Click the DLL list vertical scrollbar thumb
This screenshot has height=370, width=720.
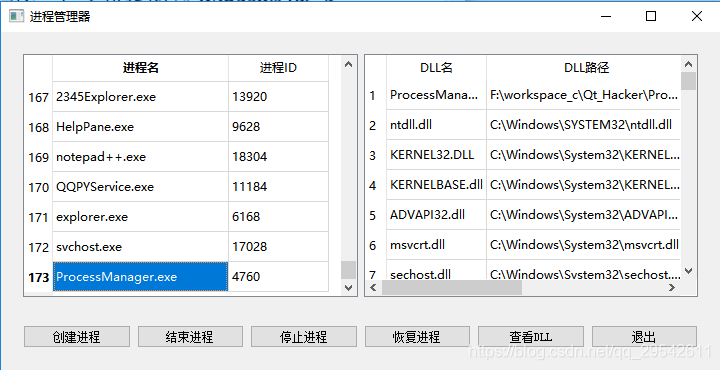tap(688, 81)
